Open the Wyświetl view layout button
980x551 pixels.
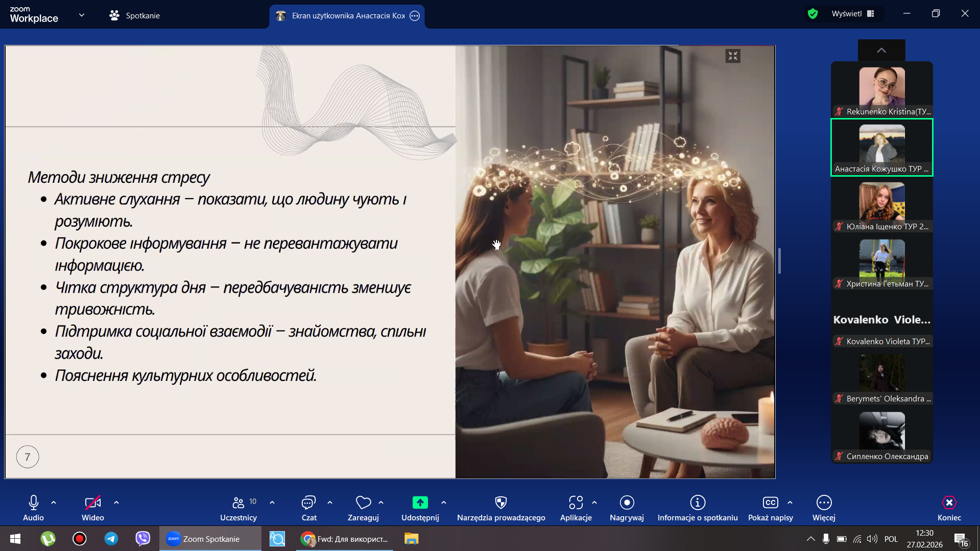coord(852,14)
